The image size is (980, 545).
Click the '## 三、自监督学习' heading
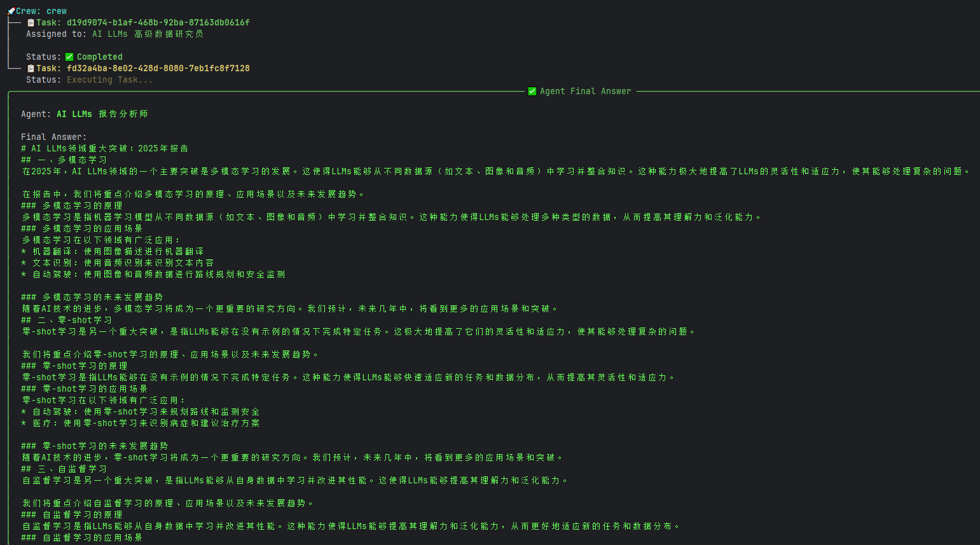64,469
